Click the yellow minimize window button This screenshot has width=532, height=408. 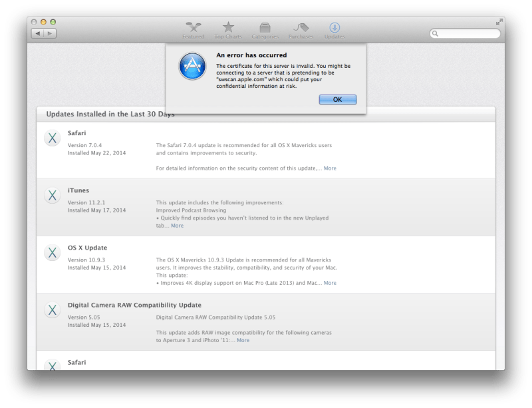(43, 22)
